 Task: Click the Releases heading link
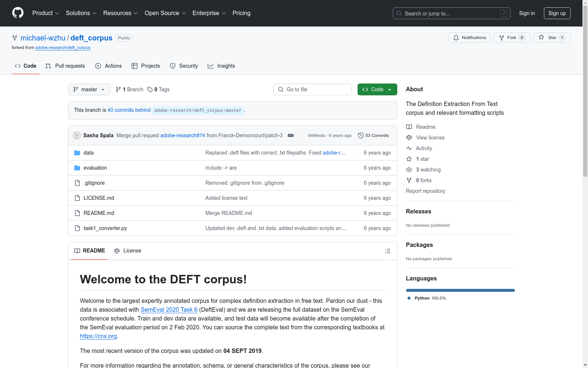[x=419, y=211]
